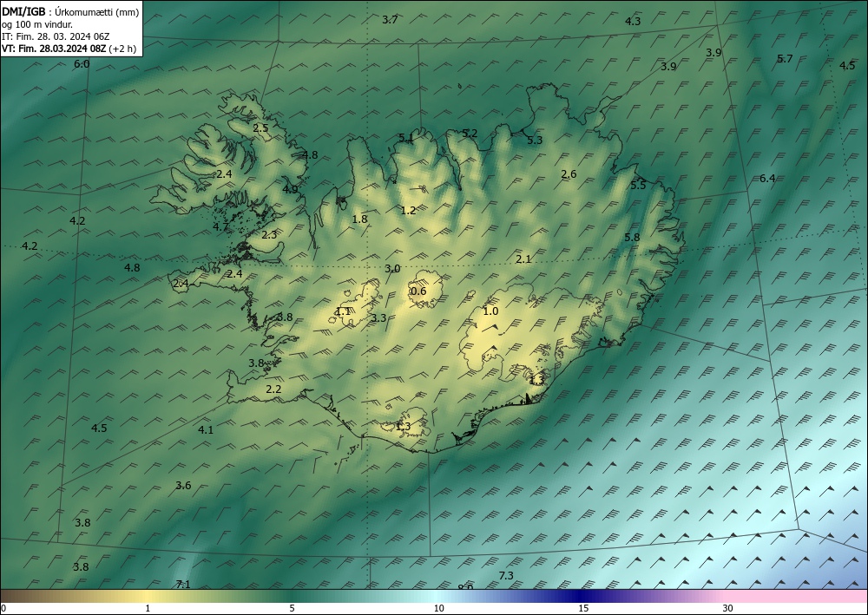
Task: Click the 5.8 value in the Eastfjords
Action: pyautogui.click(x=632, y=238)
